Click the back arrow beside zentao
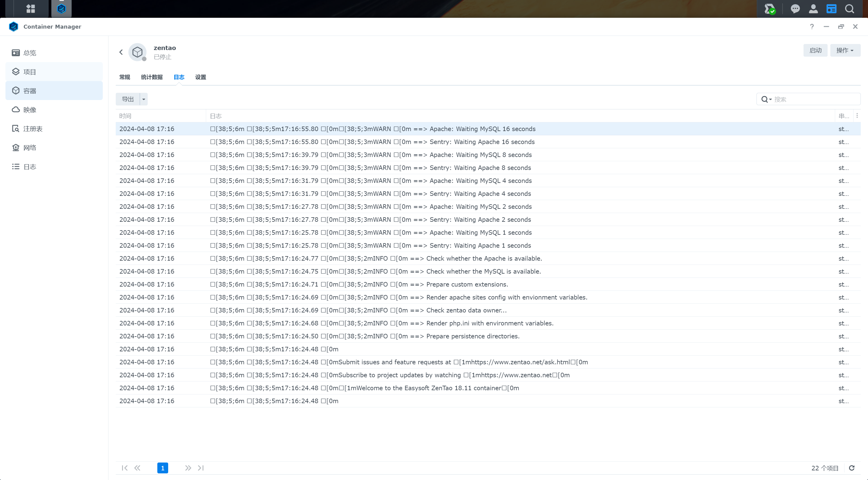 click(x=121, y=52)
